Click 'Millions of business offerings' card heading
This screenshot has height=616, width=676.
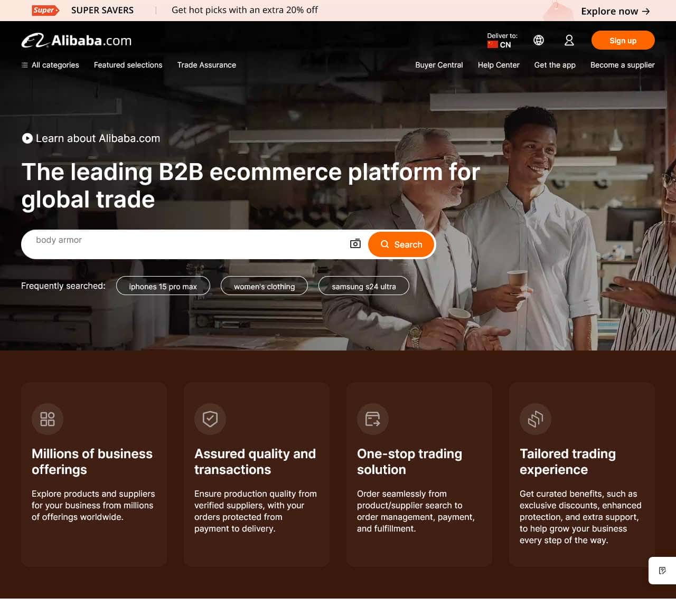pyautogui.click(x=92, y=462)
